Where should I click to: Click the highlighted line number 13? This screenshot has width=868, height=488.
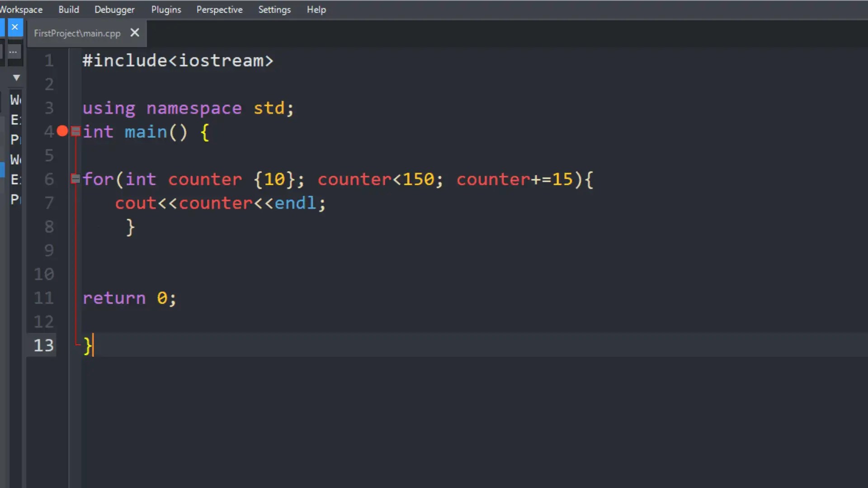coord(44,346)
